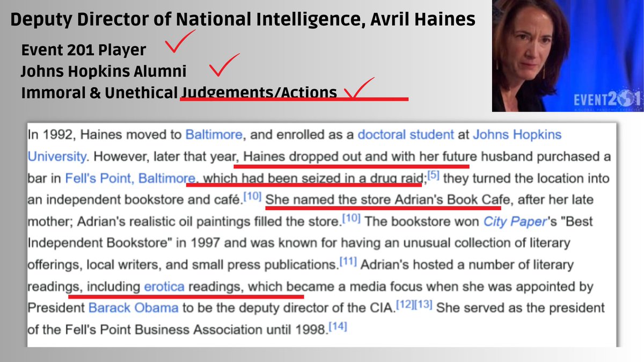Click citation [5] after "drug raid"
The image size is (644, 362).
pyautogui.click(x=434, y=175)
